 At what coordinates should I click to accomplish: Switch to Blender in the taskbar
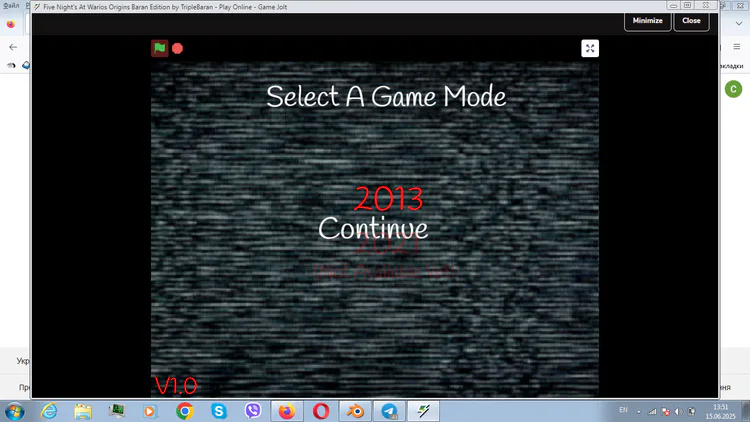coord(355,411)
